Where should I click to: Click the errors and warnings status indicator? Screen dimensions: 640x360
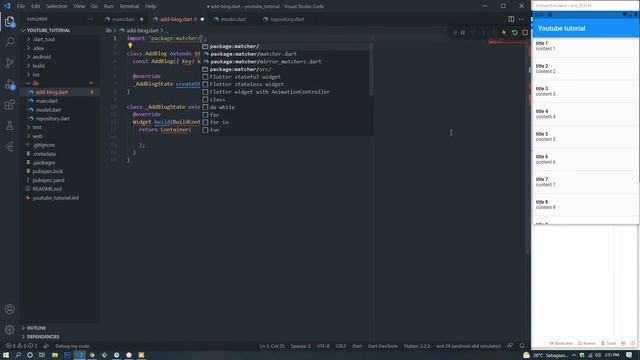pyautogui.click(x=21, y=346)
